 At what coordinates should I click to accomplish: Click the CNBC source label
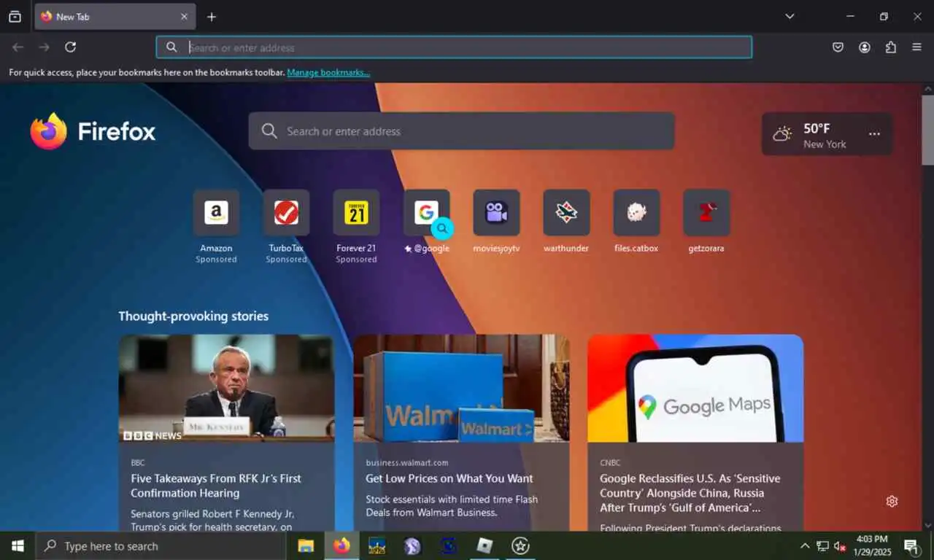click(610, 462)
